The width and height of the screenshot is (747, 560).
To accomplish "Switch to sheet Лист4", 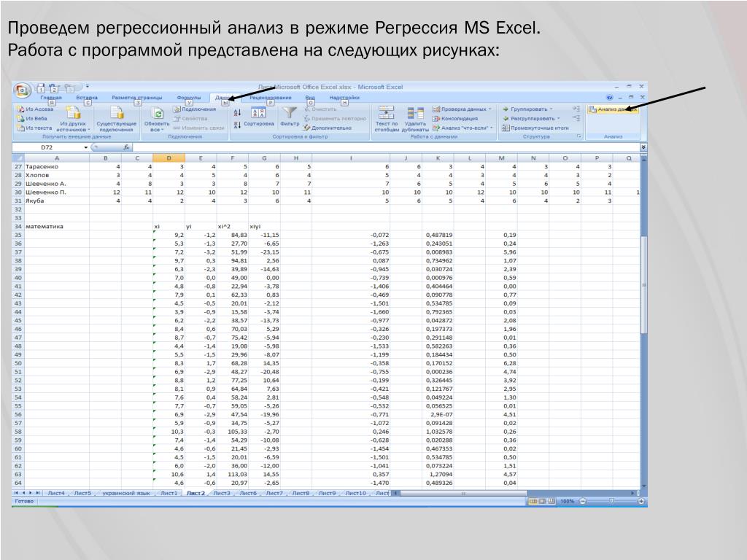I will 56,493.
